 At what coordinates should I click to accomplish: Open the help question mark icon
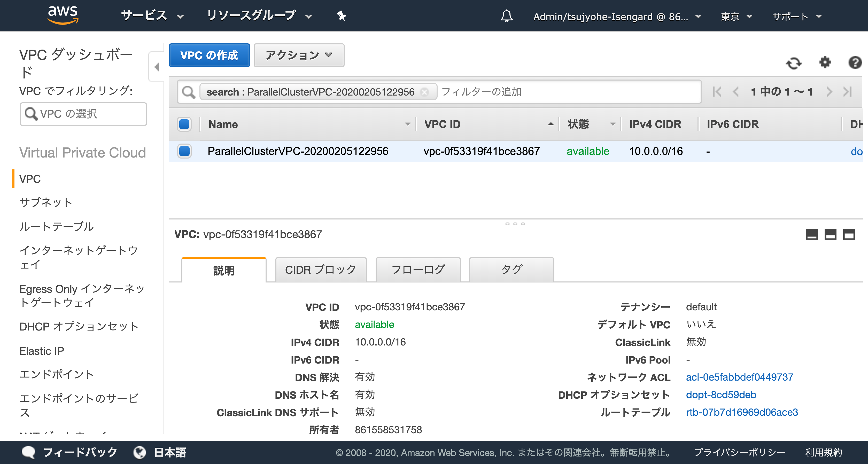[855, 63]
